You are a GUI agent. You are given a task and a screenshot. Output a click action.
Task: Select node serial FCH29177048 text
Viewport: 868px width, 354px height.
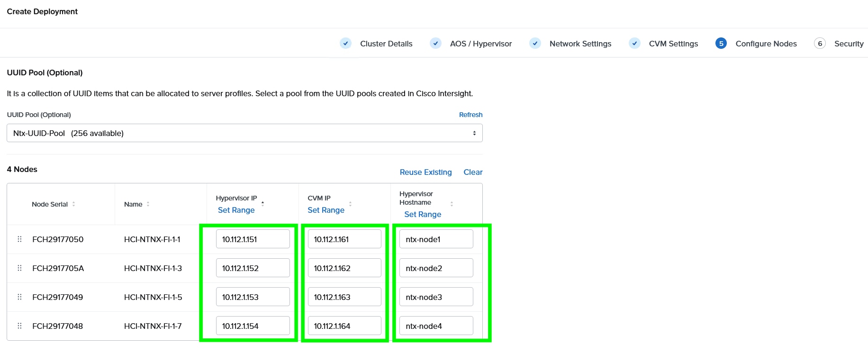pyautogui.click(x=58, y=326)
